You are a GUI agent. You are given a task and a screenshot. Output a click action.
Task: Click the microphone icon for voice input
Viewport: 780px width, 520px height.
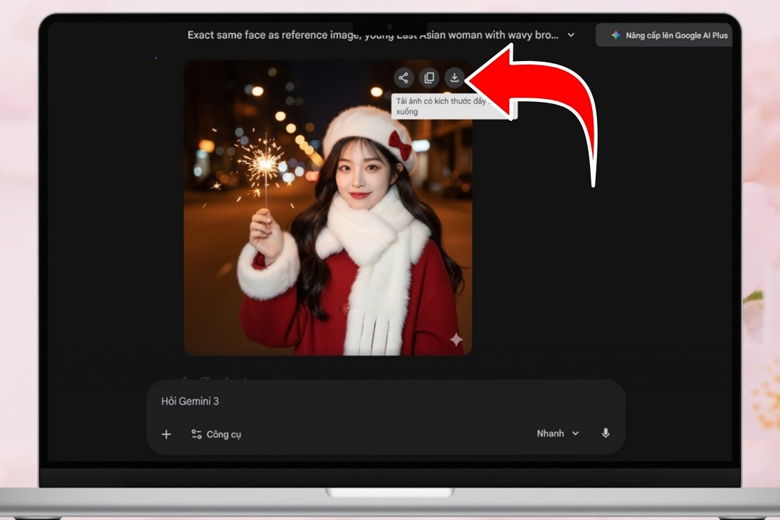605,433
